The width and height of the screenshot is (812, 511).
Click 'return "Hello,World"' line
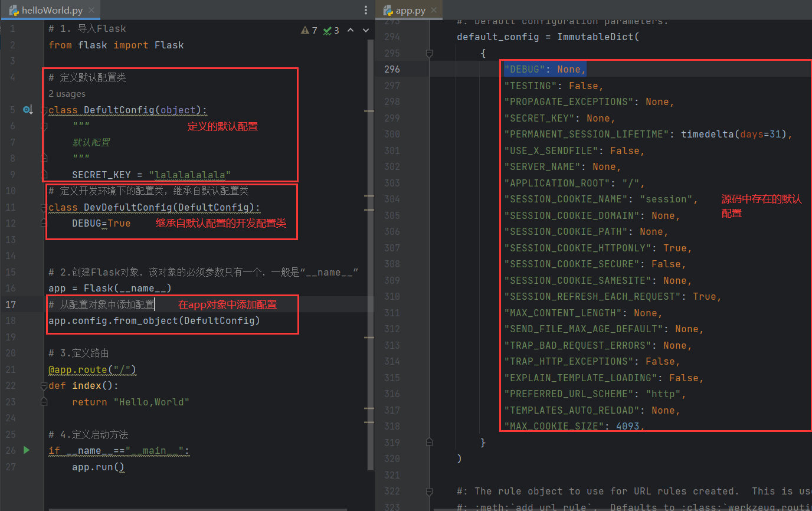click(131, 402)
